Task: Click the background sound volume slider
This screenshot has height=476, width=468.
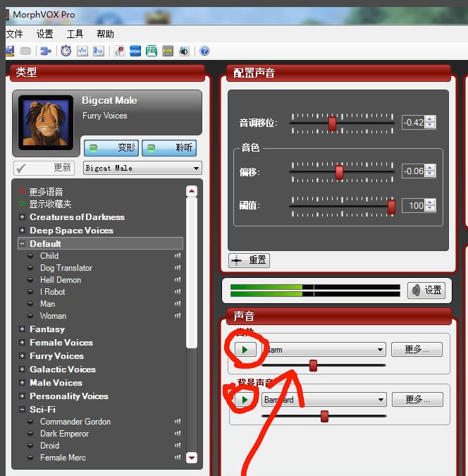Action: [x=324, y=416]
